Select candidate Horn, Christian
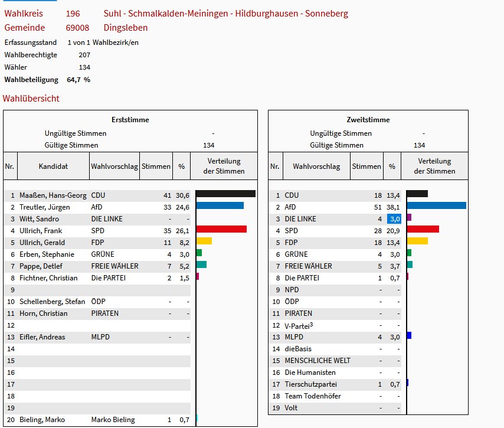The height and width of the screenshot is (428, 504). 44,313
